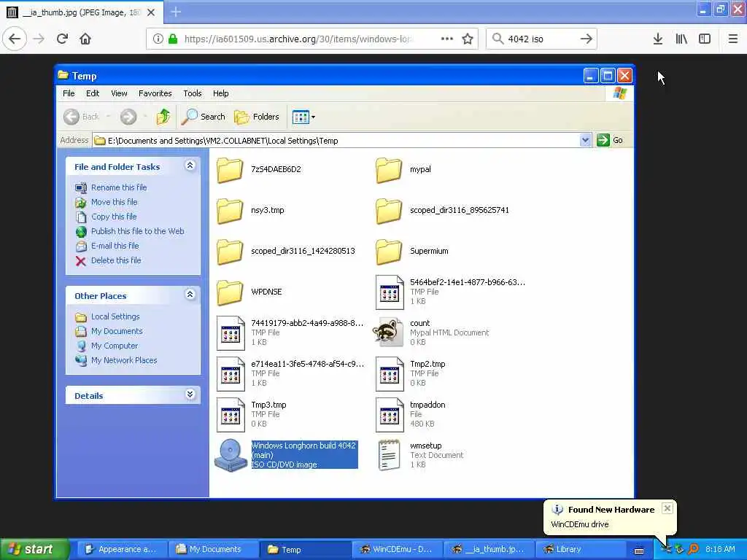Open the Help menu
The image size is (747, 560).
coord(220,93)
